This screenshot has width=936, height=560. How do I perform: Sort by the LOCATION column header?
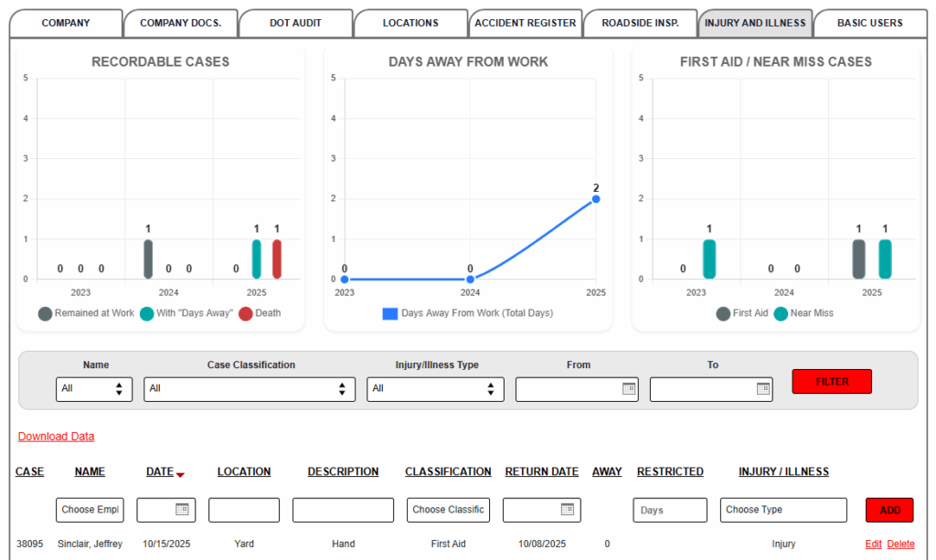coord(244,471)
